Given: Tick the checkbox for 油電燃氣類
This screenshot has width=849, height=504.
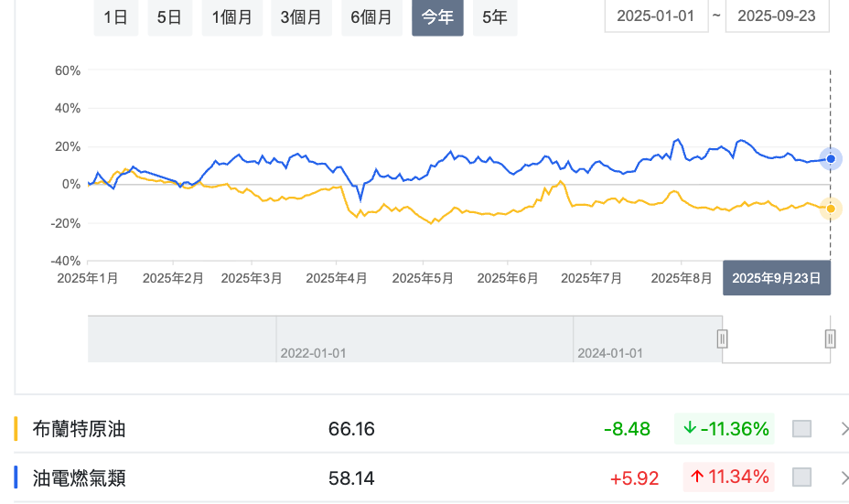Looking at the screenshot, I should coord(801,477).
